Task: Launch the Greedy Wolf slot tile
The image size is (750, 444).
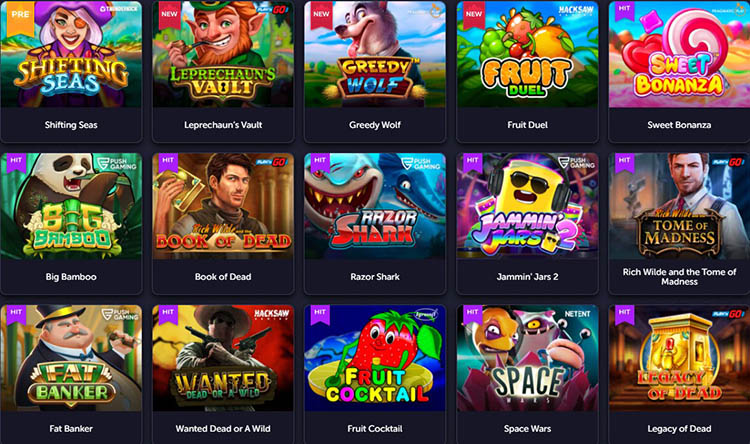Action: tap(375, 54)
